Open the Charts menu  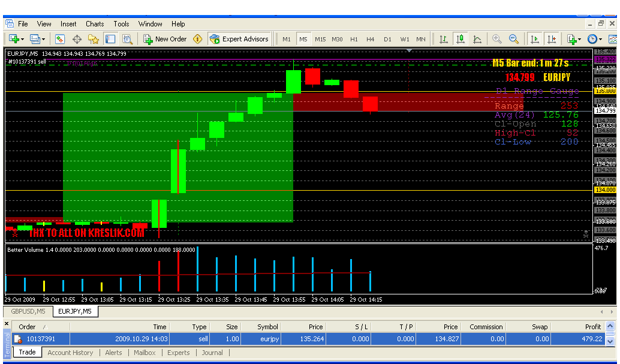pyautogui.click(x=95, y=24)
